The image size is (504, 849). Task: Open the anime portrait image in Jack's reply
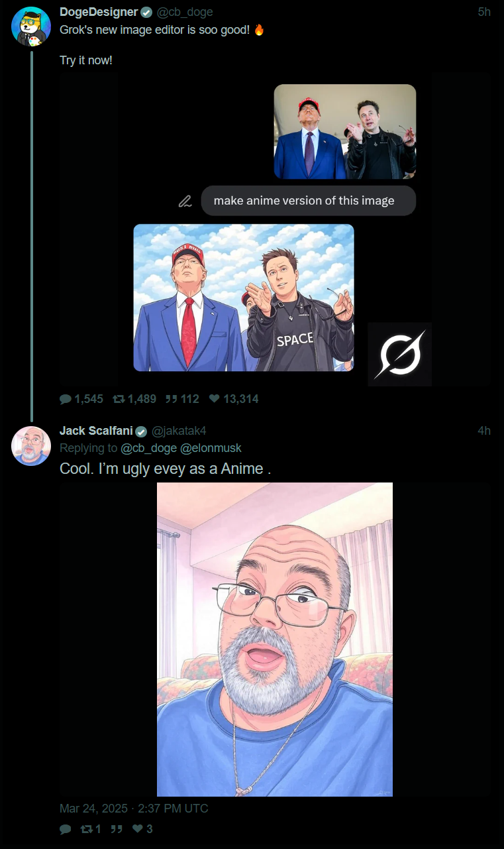[x=275, y=640]
